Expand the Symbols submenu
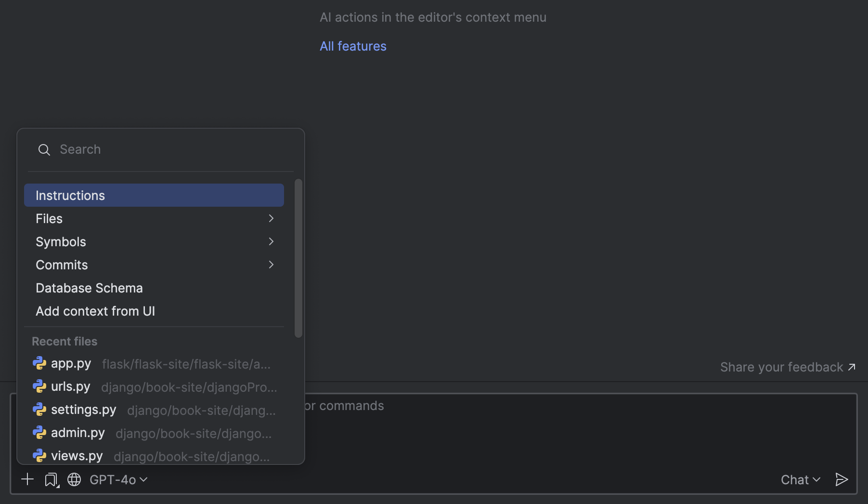The height and width of the screenshot is (504, 868). pyautogui.click(x=153, y=242)
